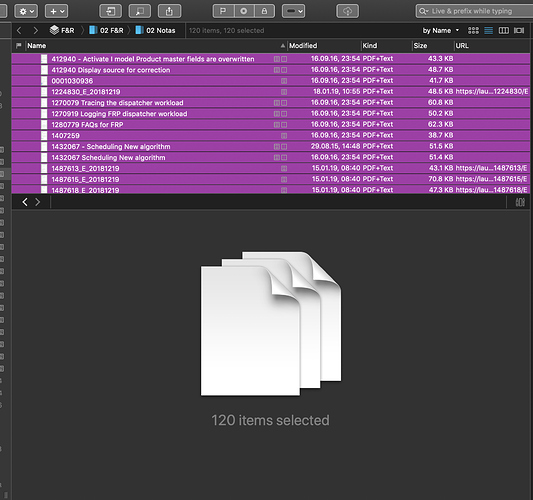Toggle the lock button in toolbar
This screenshot has width=533, height=500.
[x=264, y=11]
